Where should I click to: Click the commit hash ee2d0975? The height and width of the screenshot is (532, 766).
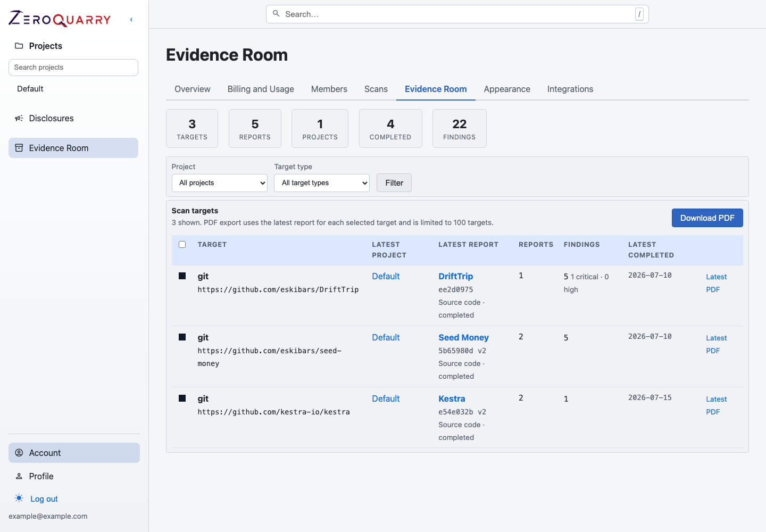click(x=456, y=289)
